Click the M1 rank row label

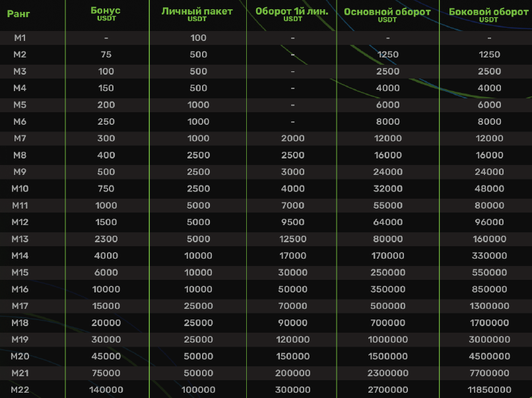20,38
